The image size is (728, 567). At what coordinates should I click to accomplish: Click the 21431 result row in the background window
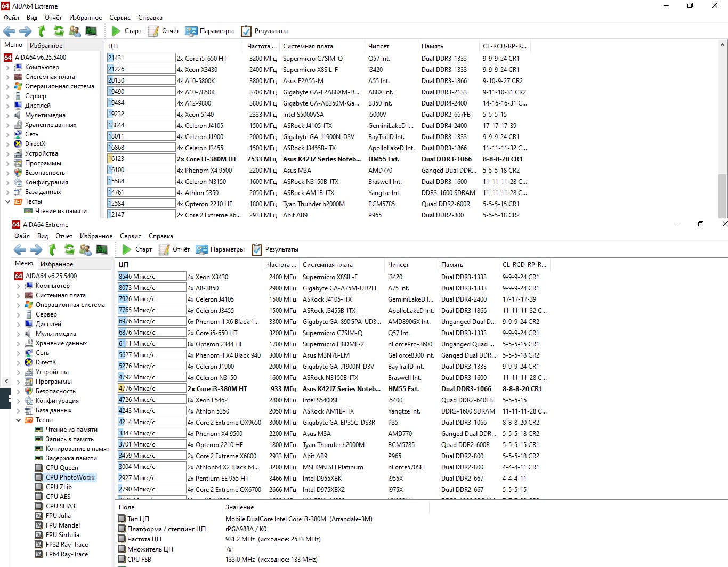pos(318,59)
